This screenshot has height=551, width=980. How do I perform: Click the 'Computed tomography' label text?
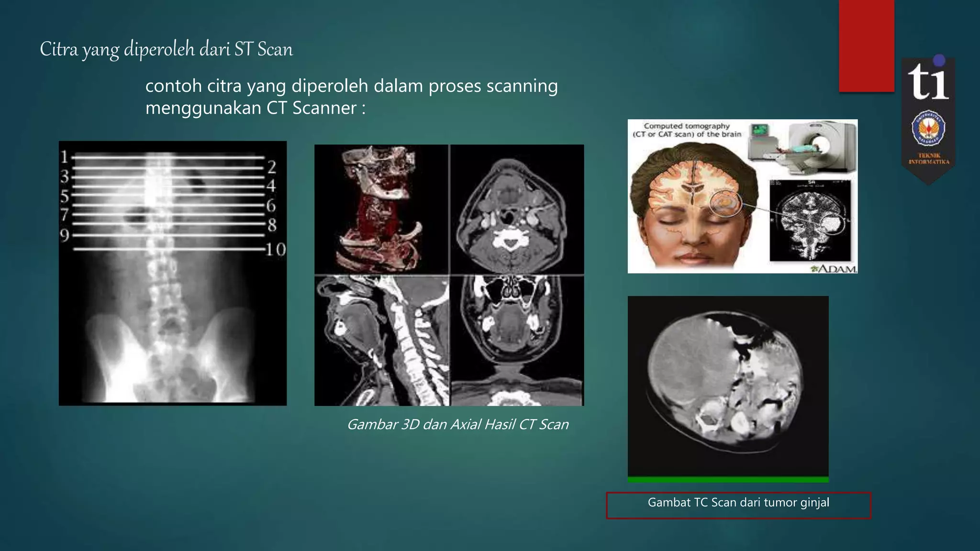pyautogui.click(x=686, y=126)
